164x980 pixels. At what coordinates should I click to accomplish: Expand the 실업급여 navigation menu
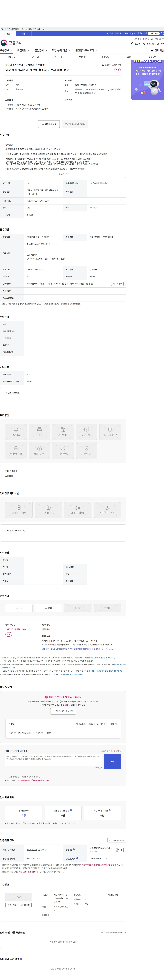tap(41, 50)
